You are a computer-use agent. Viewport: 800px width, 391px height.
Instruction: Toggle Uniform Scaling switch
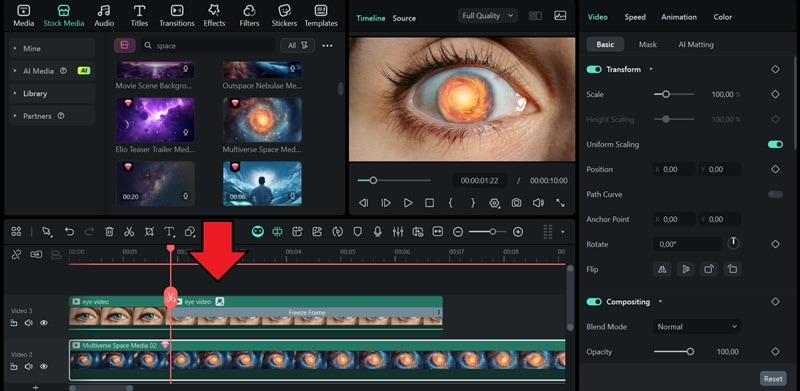tap(776, 144)
